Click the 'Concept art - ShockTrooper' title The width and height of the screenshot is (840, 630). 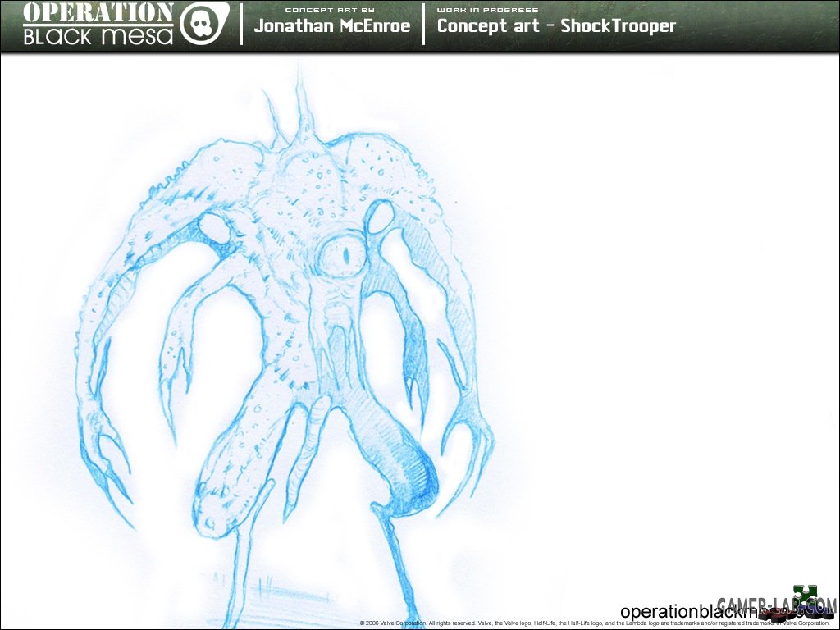tap(557, 25)
